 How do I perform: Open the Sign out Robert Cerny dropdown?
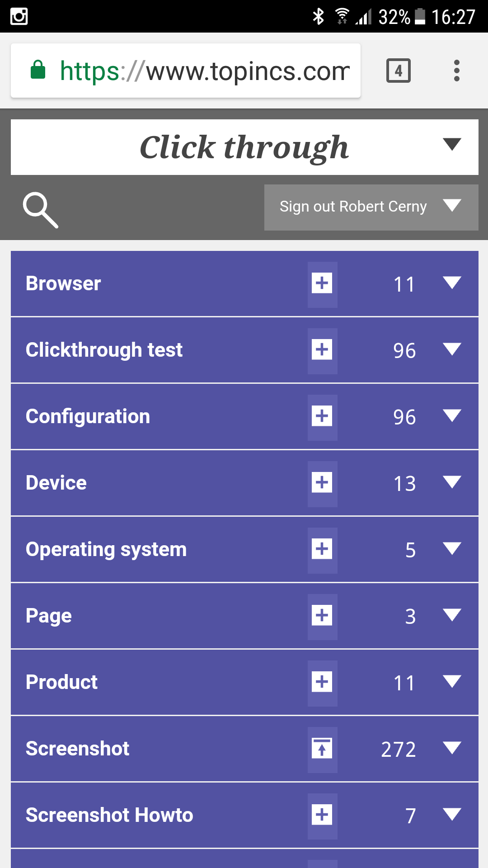coord(452,206)
